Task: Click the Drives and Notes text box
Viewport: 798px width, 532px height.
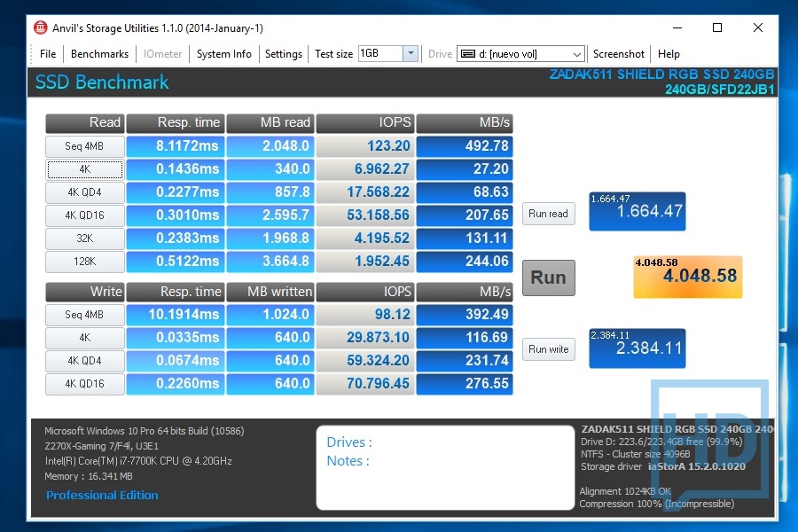Action: click(x=445, y=467)
